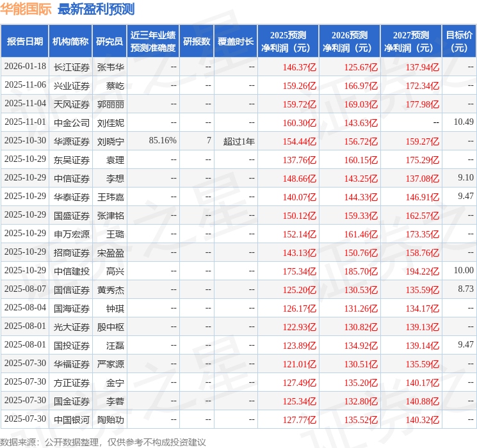This screenshot has width=477, height=448.
Task: Click analyst name 王玮嘉
Action: pos(111,197)
